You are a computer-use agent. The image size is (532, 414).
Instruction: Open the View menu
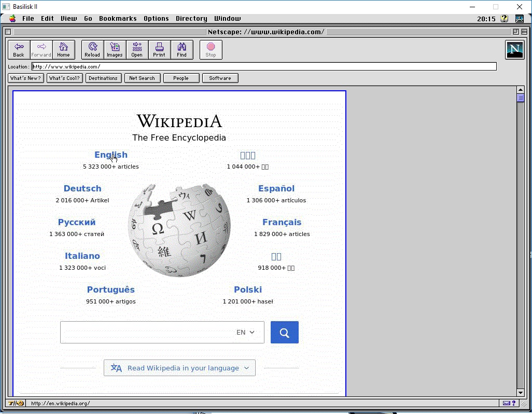click(69, 19)
